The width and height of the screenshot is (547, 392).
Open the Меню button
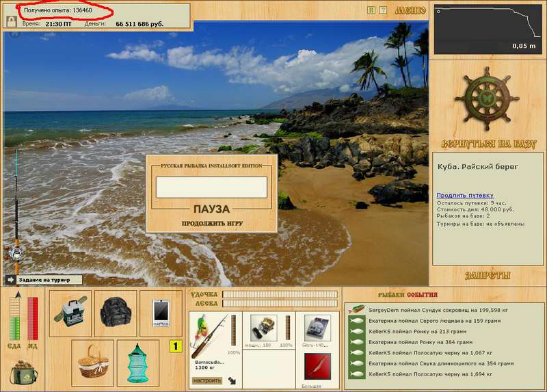(410, 10)
